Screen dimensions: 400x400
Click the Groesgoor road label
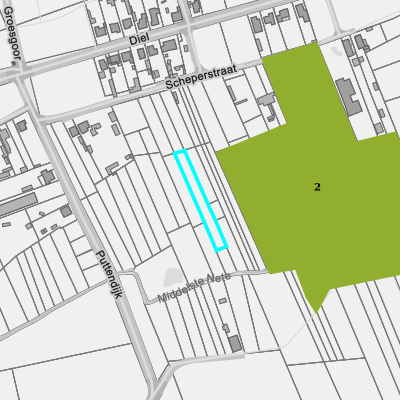tap(13, 33)
